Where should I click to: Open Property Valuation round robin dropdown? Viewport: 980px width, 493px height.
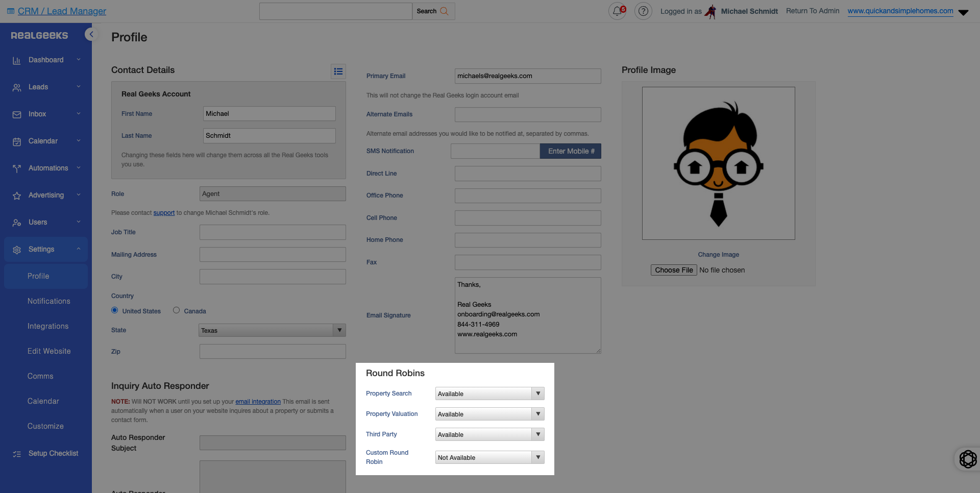coord(489,414)
